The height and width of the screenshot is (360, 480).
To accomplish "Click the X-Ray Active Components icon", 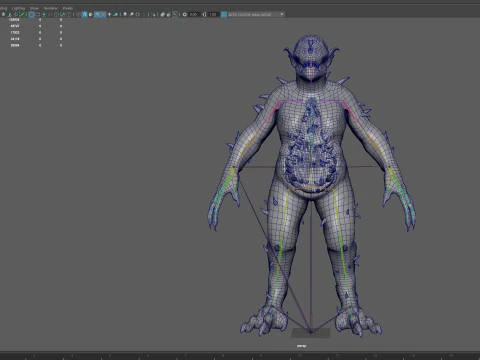I will tap(169, 14).
